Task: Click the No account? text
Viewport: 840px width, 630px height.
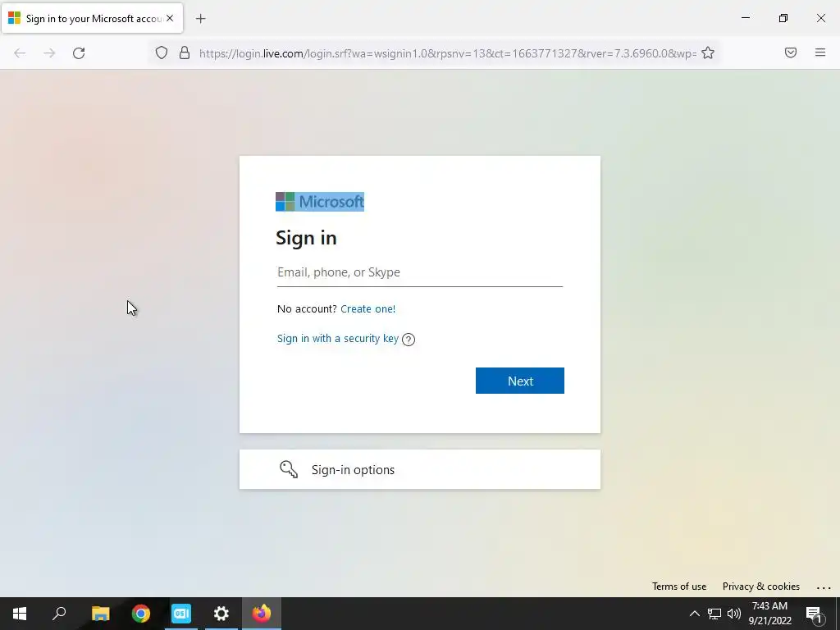Action: 307,308
